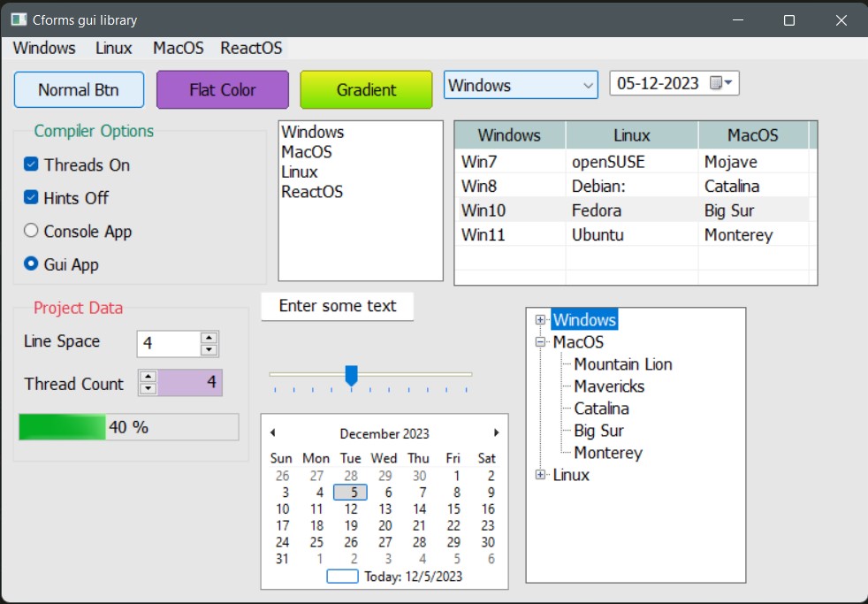Click the Linux column header in grid
Viewport: 868px width, 604px height.
pyautogui.click(x=632, y=135)
